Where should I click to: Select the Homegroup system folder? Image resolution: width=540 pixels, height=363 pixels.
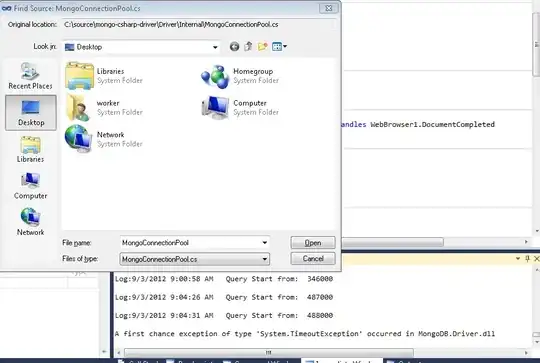[x=240, y=76]
